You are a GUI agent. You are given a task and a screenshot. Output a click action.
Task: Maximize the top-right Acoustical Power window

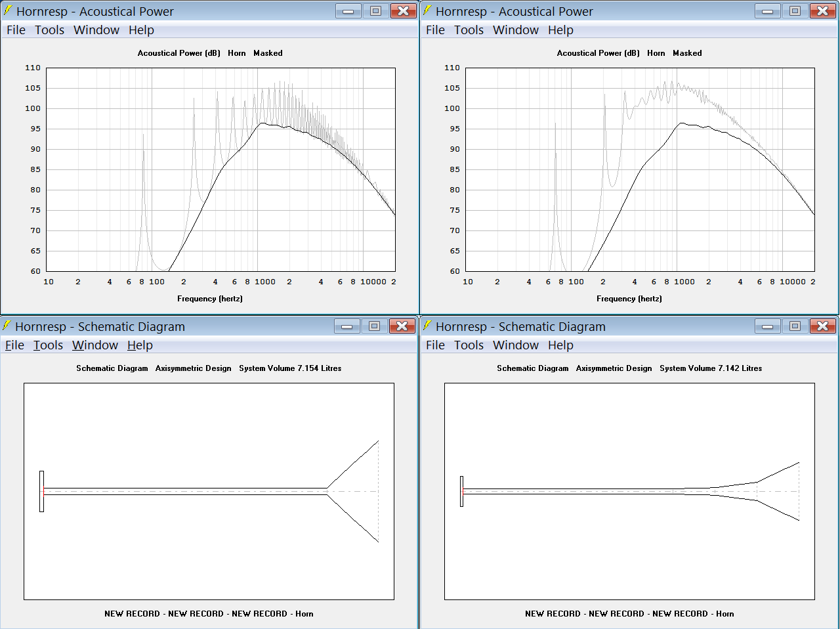tap(795, 11)
